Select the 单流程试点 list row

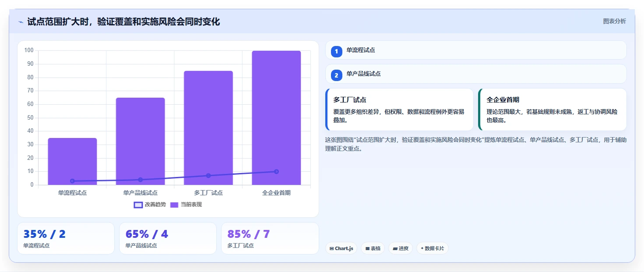point(476,50)
